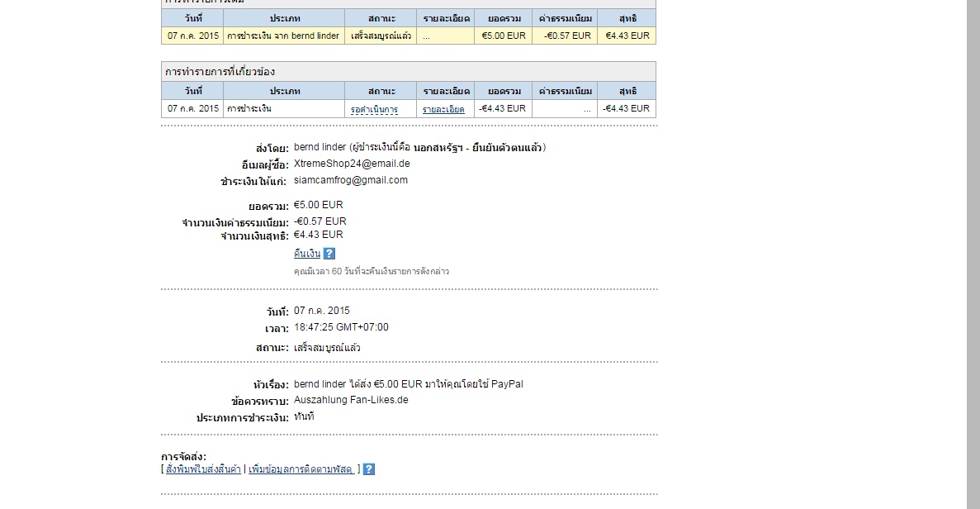Select the buyer email XtremeShop24@email.de

[352, 164]
